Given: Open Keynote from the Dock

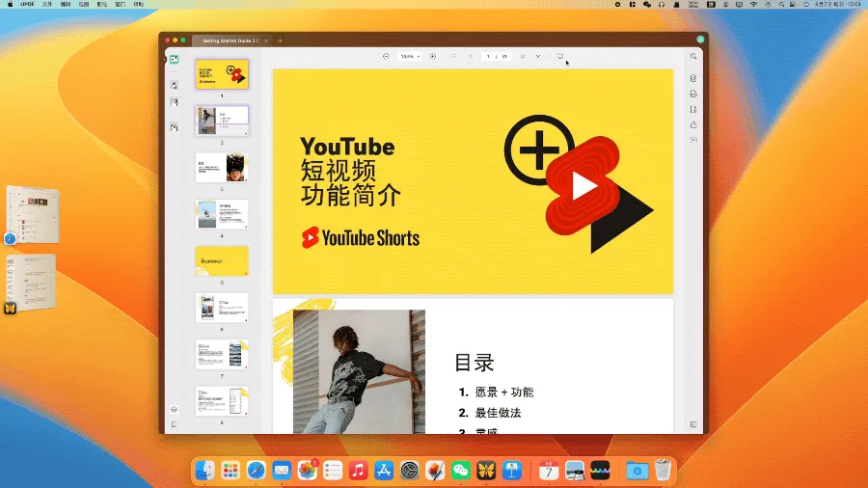Looking at the screenshot, I should tap(512, 471).
